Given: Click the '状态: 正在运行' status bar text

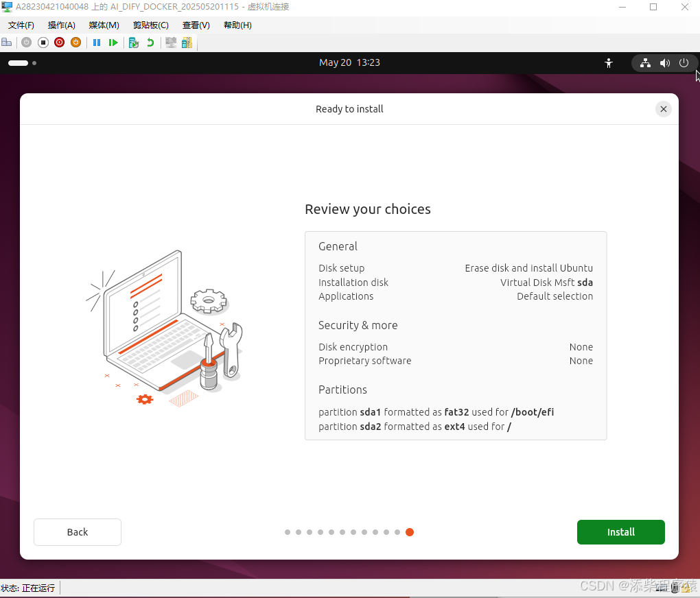Looking at the screenshot, I should (27, 588).
